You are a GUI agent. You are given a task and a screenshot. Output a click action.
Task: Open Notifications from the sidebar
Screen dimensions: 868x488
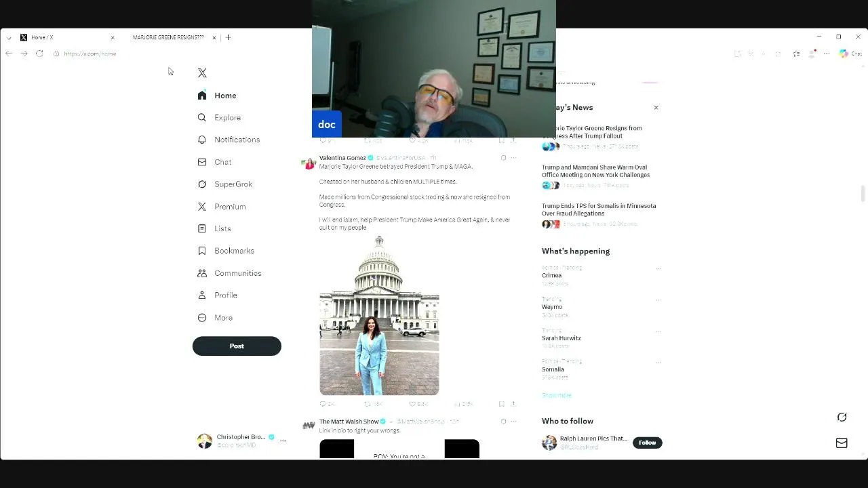(x=229, y=140)
